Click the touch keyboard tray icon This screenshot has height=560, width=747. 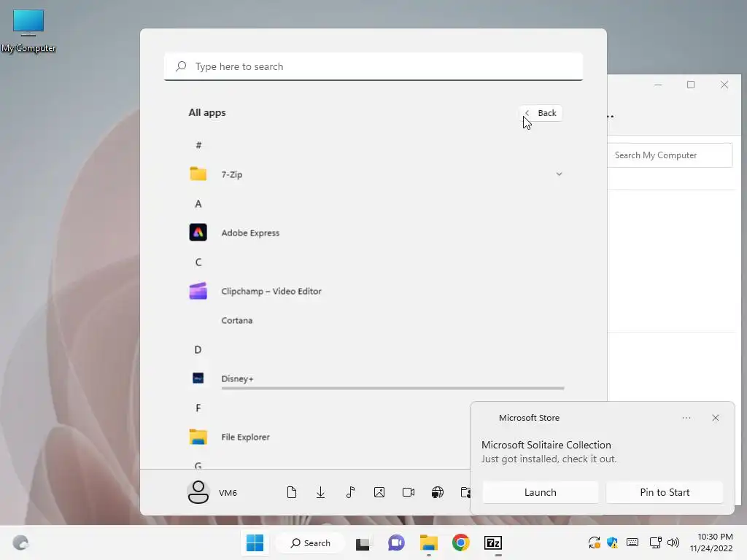coord(632,542)
